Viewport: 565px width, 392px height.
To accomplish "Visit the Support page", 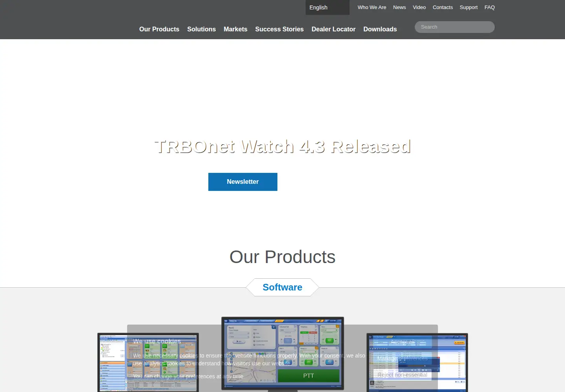I will pos(468,7).
